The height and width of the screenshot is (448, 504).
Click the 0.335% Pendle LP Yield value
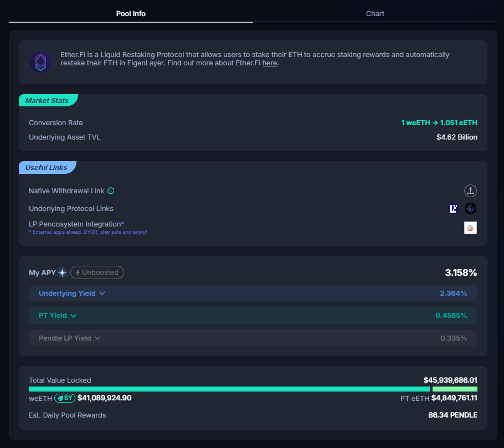(x=454, y=338)
